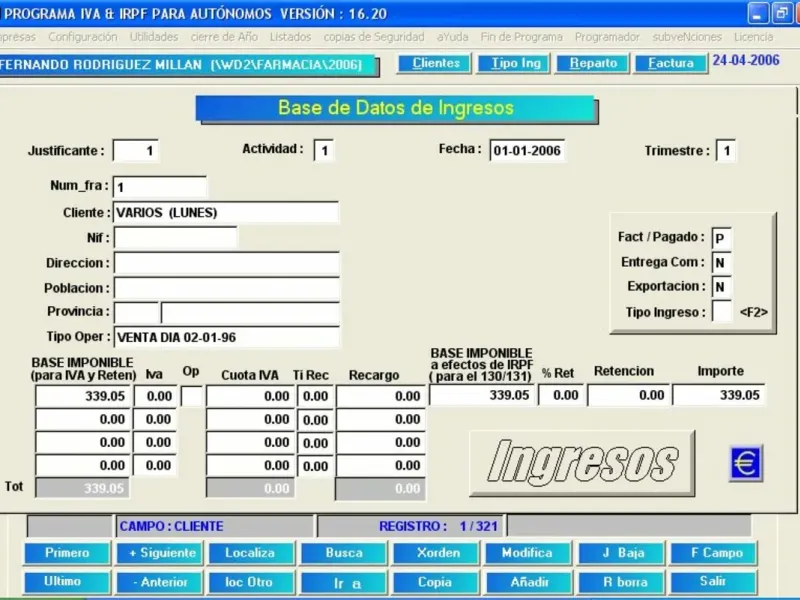Click the Actividad input field
This screenshot has width=800, height=600.
click(324, 151)
